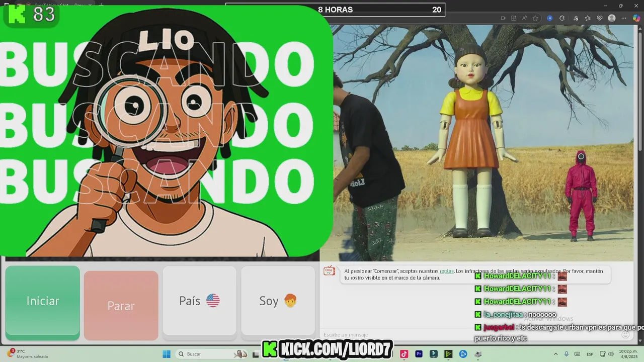This screenshot has height=362, width=644.
Task: Open the Favorites list icon
Action: (x=588, y=18)
